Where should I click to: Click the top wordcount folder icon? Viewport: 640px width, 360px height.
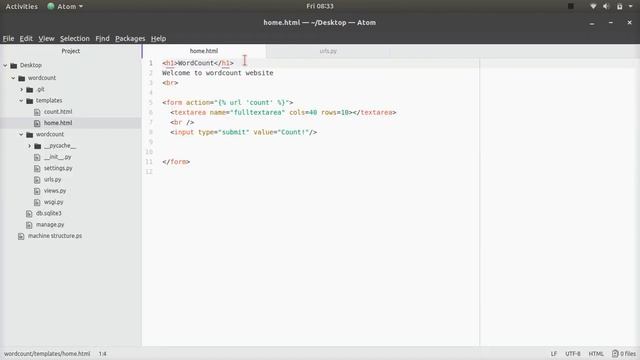click(22, 78)
